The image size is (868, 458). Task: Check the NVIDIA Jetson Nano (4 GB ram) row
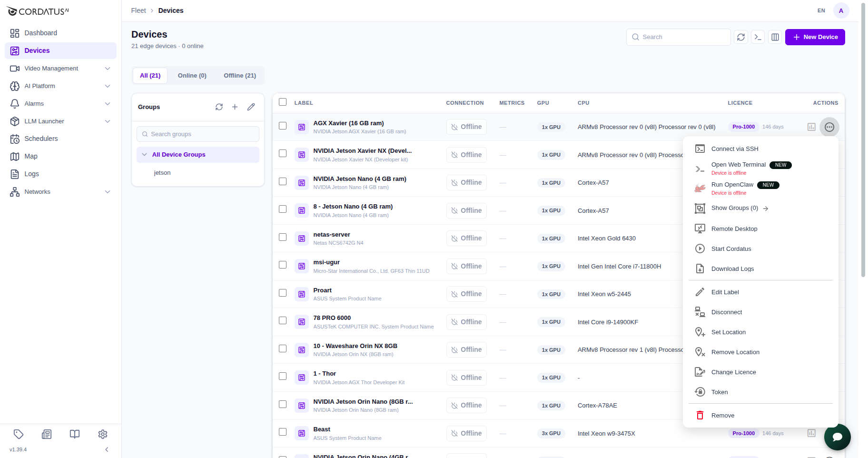pos(283,181)
